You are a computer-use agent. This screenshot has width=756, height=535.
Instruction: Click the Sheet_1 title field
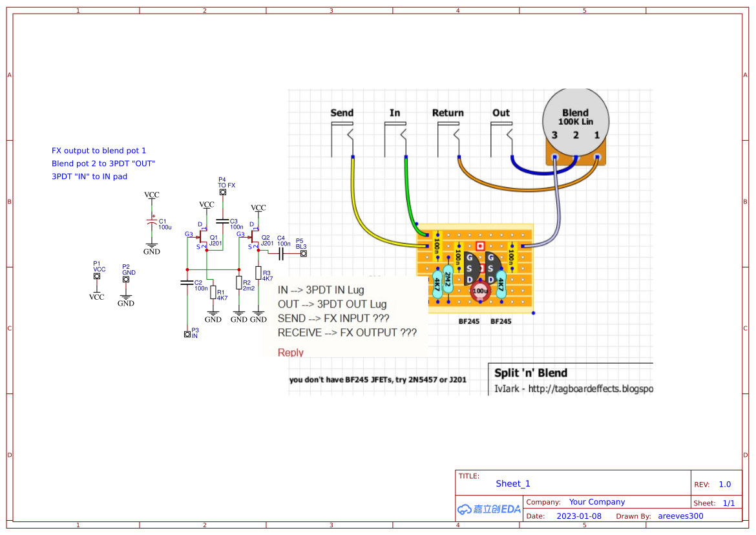[512, 483]
